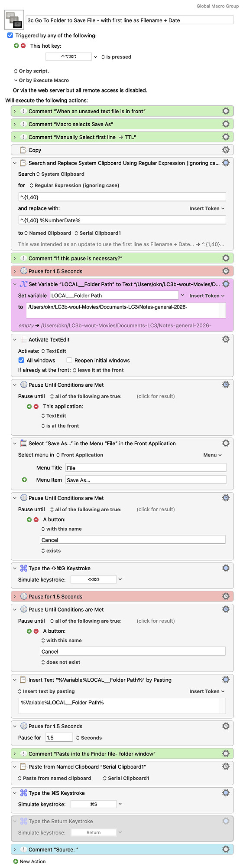The image size is (243, 868).
Task: Click red minus button next to This hot key
Action: click(x=23, y=46)
